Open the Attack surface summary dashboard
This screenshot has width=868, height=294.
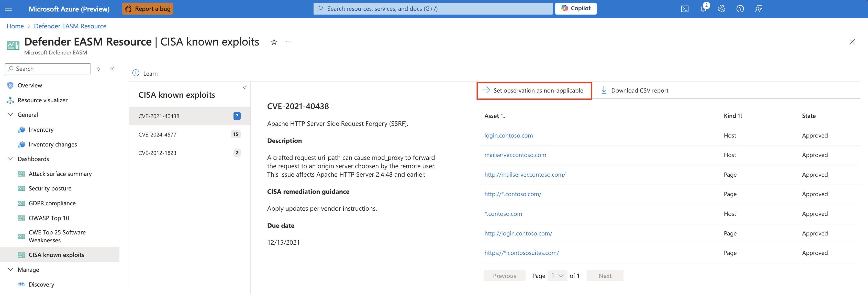click(x=60, y=173)
